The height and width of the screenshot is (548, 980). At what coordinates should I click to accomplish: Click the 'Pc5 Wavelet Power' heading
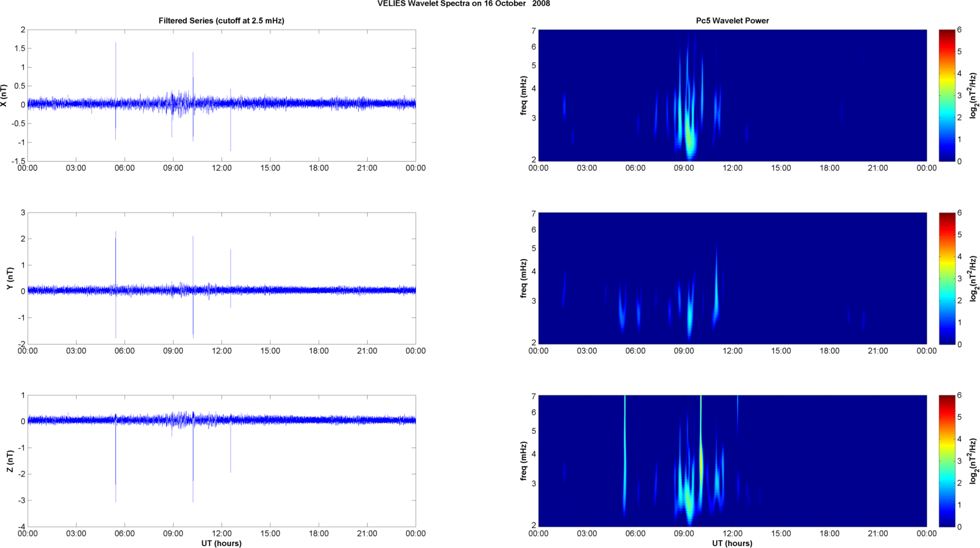click(x=732, y=21)
